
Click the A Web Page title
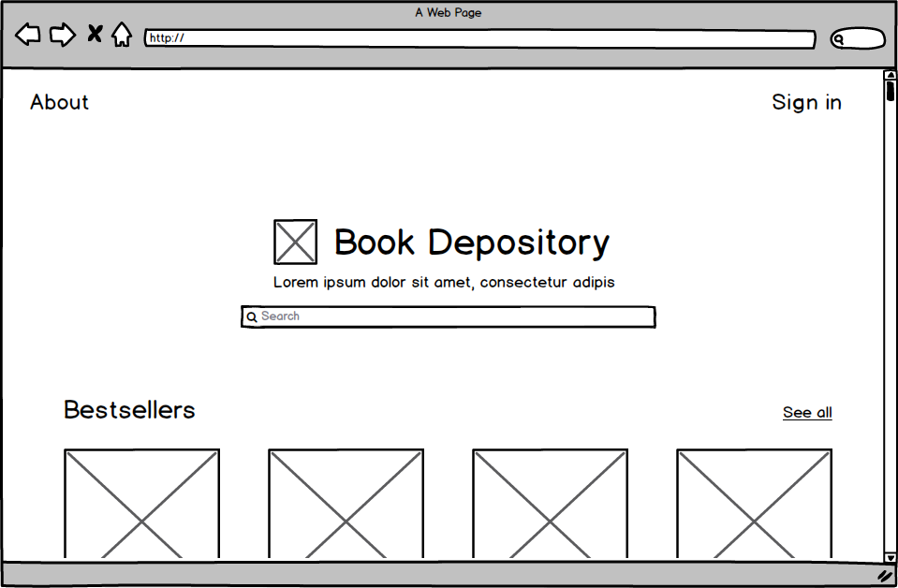coord(449,12)
